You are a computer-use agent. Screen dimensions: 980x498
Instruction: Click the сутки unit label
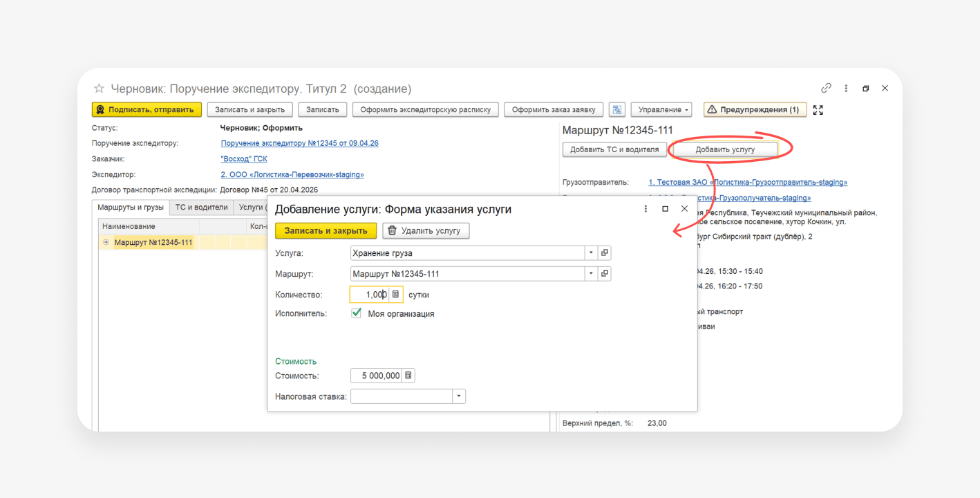tap(419, 295)
